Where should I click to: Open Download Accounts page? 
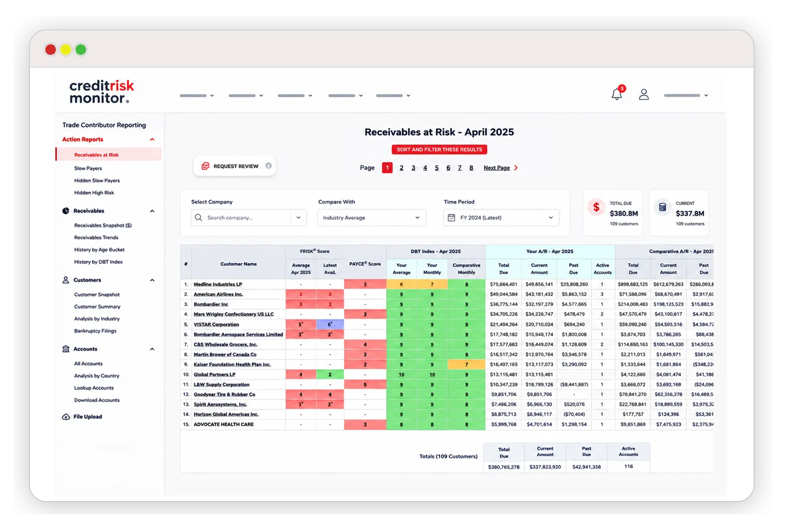97,400
